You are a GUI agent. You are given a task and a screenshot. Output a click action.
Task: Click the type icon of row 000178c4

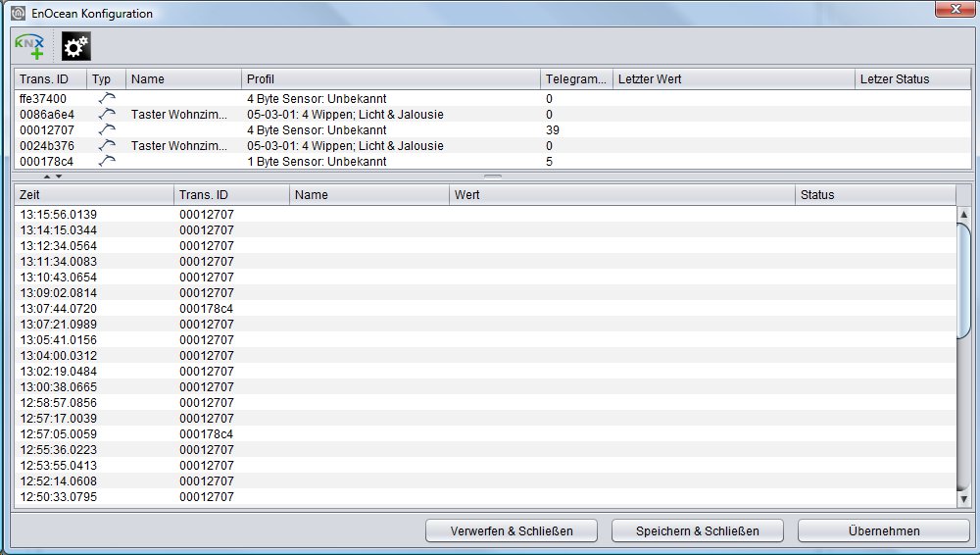click(x=107, y=161)
